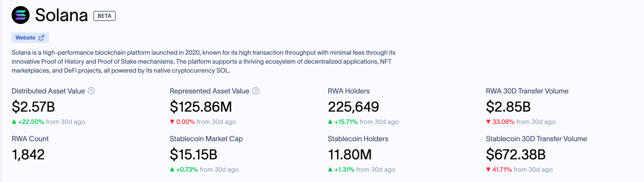The width and height of the screenshot is (644, 182).
Task: Click the +0.73% change figure
Action: pos(187,170)
